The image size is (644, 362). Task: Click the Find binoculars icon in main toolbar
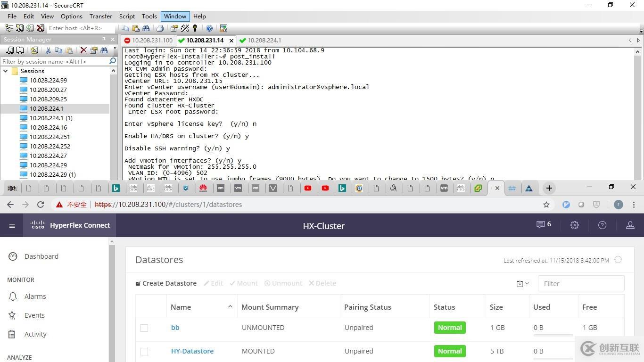pyautogui.click(x=146, y=28)
